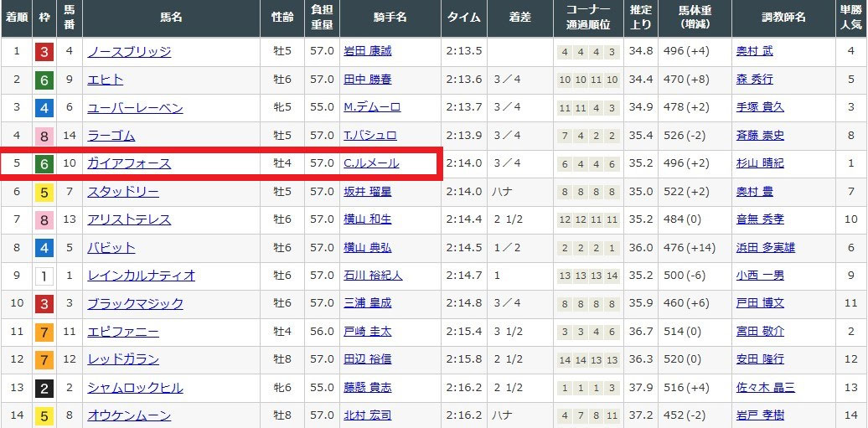The height and width of the screenshot is (428, 868).
Task: Open horse page for ノースブリッジ
Action: point(129,52)
